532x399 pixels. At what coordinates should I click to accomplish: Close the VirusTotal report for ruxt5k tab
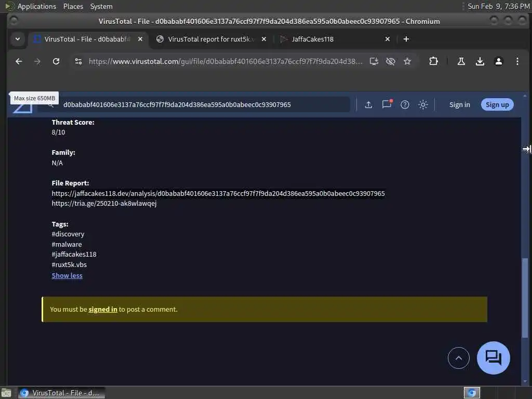coord(264,39)
